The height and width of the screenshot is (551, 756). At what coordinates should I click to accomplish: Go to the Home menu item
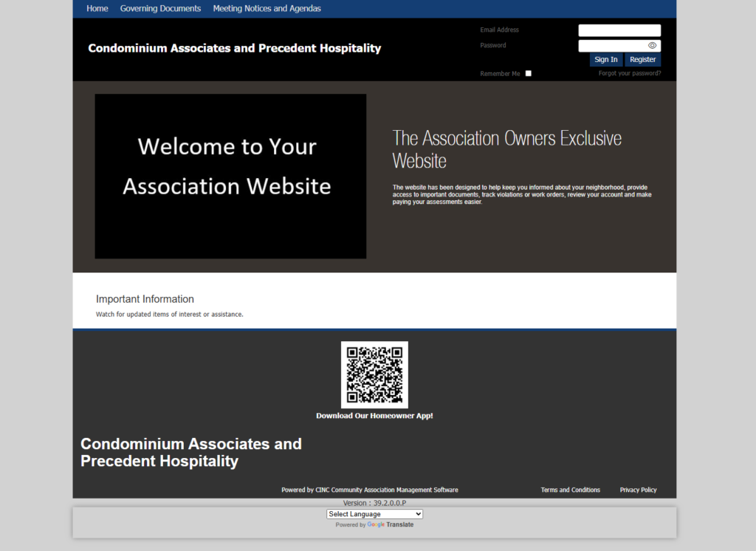tap(97, 9)
